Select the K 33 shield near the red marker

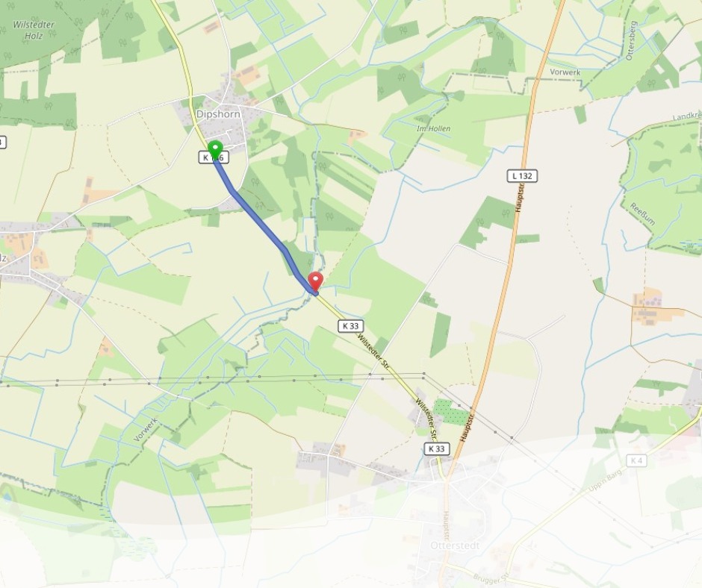[x=350, y=326]
